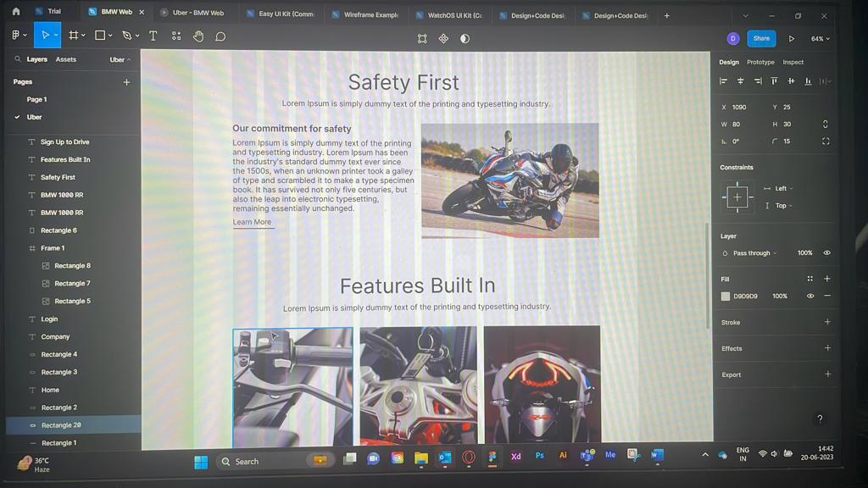Select the Rectangle shape tool
The width and height of the screenshot is (868, 488).
[100, 36]
